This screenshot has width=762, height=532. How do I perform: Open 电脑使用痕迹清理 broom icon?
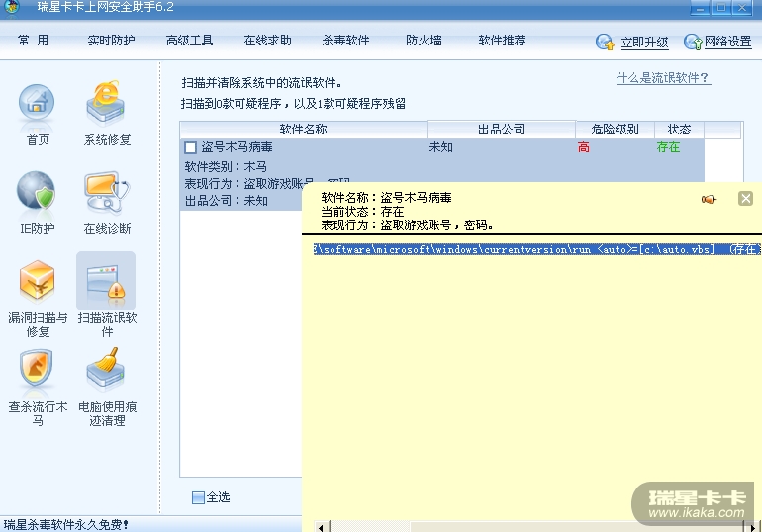point(107,369)
